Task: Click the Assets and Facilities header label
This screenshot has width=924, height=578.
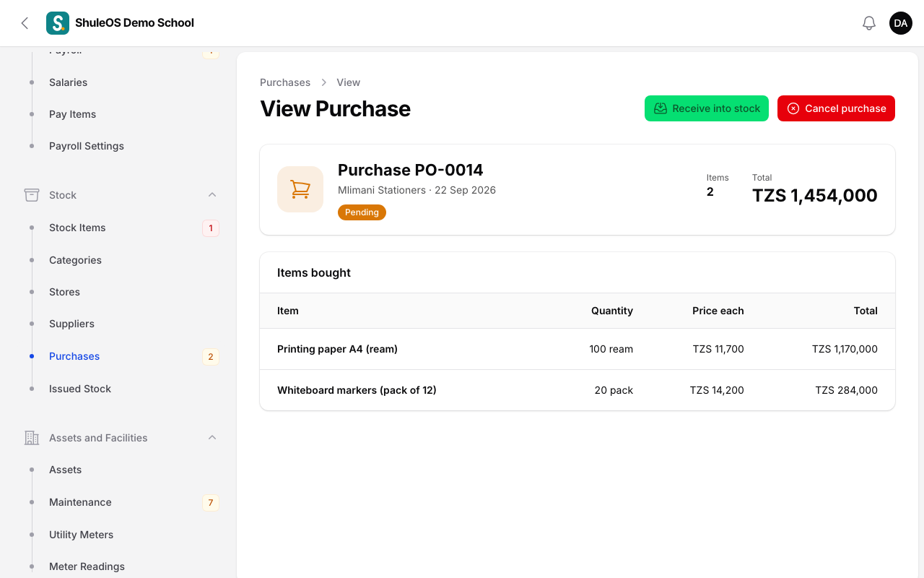Action: 98,438
